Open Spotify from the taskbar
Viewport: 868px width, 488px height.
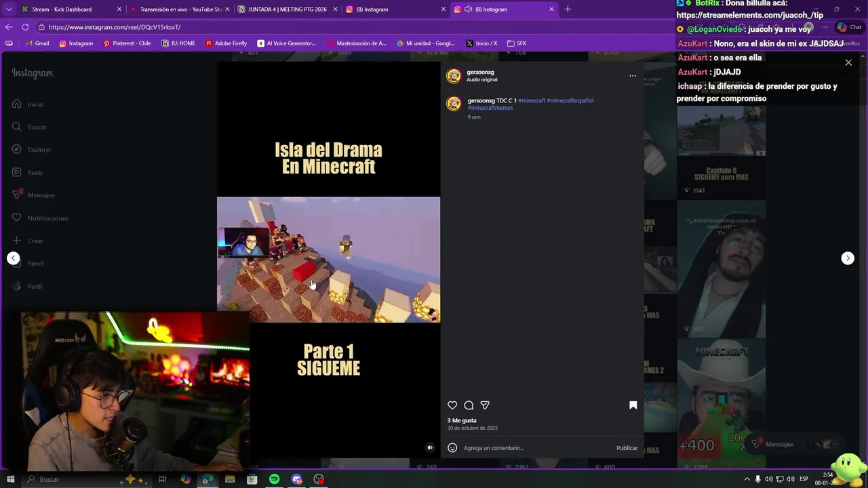click(x=274, y=479)
